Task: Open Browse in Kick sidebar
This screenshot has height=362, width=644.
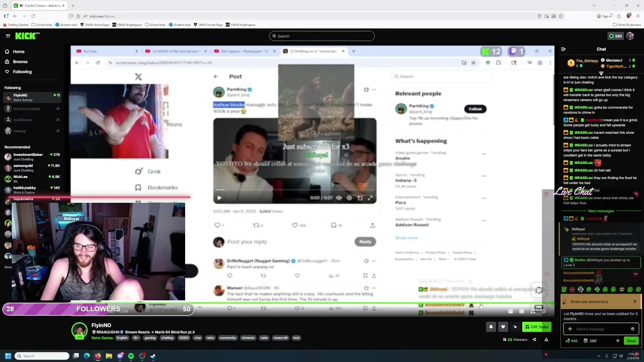Action: (20, 61)
